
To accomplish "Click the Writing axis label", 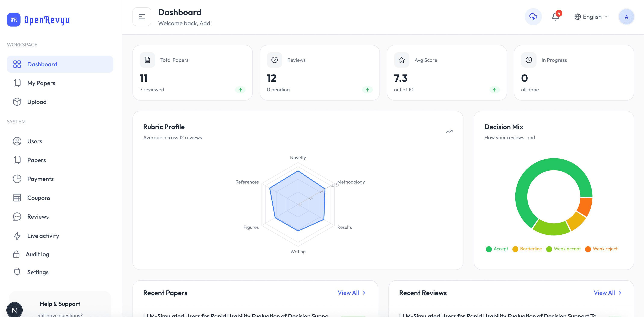I will tap(298, 252).
